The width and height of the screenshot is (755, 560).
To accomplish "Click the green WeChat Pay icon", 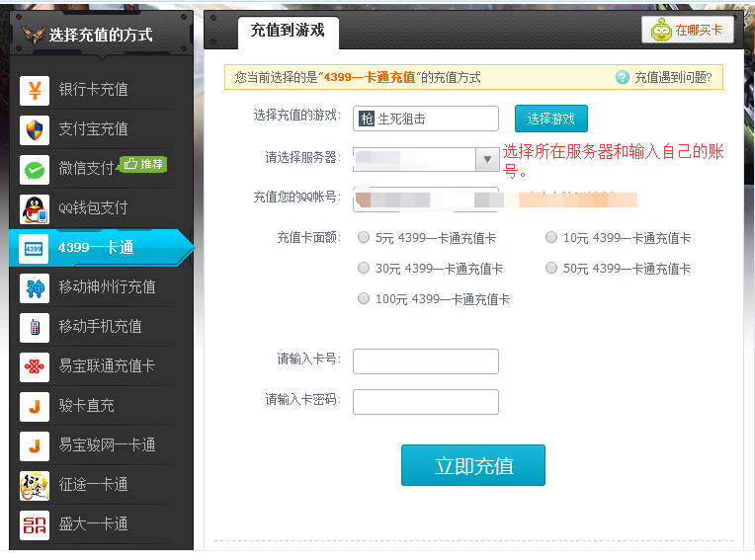I will [35, 169].
